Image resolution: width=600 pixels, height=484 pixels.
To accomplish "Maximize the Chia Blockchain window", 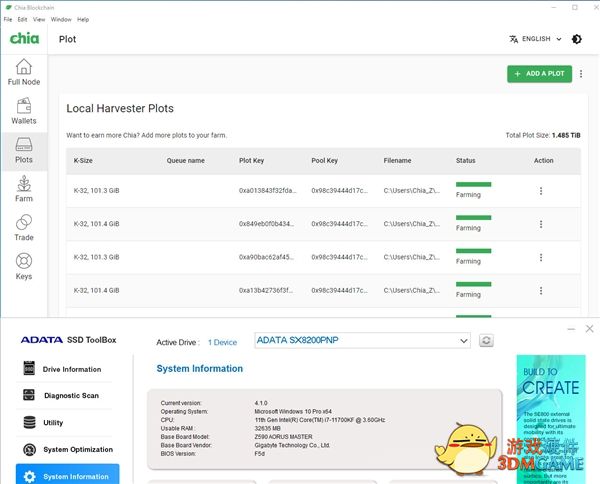I will click(575, 7).
